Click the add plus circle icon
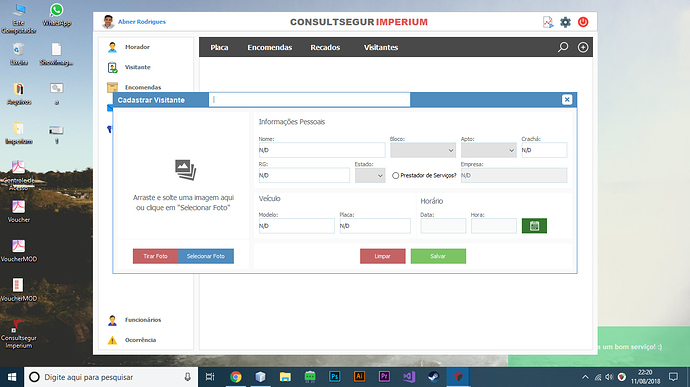This screenshot has height=387, width=690. tap(583, 47)
